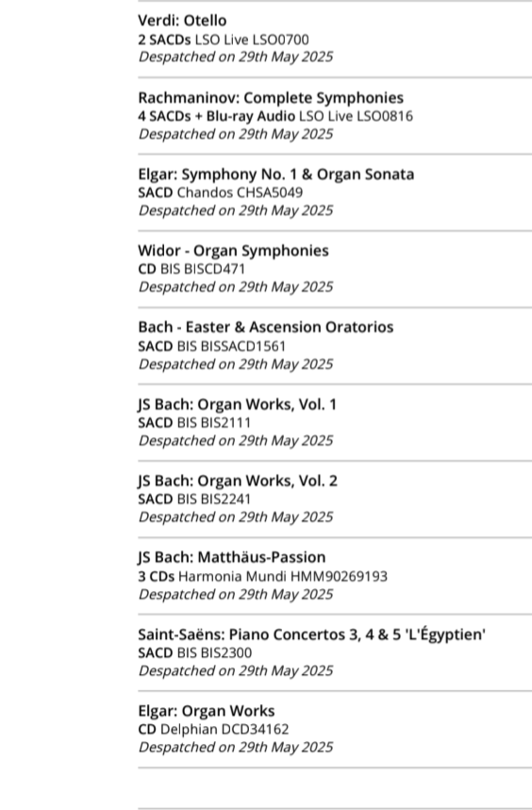This screenshot has height=810, width=532.
Task: Click the Chandos CHSA5049 catalogue text
Action: (x=240, y=193)
